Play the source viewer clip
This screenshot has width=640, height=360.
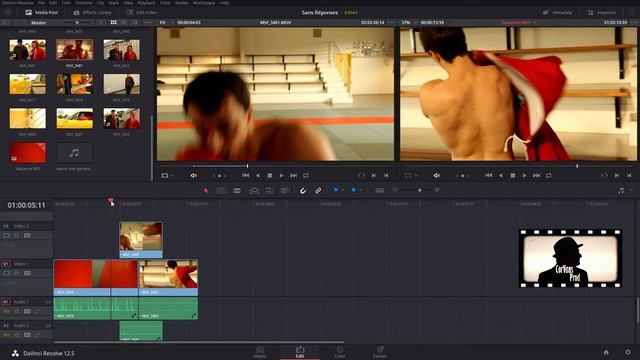point(281,176)
